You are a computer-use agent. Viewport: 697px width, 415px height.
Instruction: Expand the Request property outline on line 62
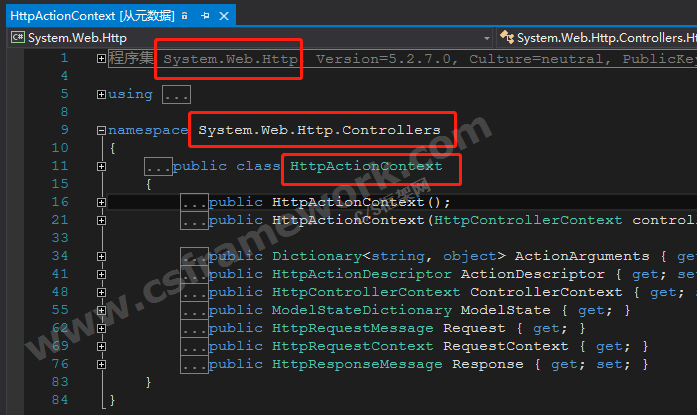tap(101, 328)
